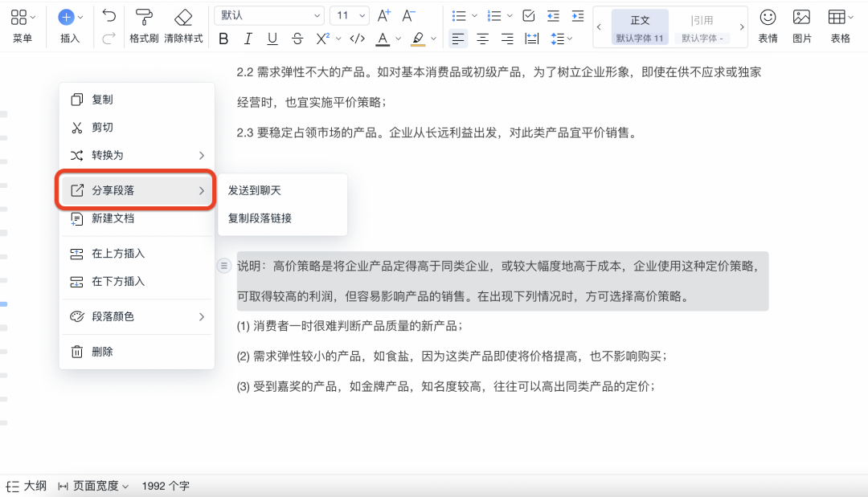Click the decrease indent icon
The height and width of the screenshot is (497, 868).
click(x=552, y=15)
